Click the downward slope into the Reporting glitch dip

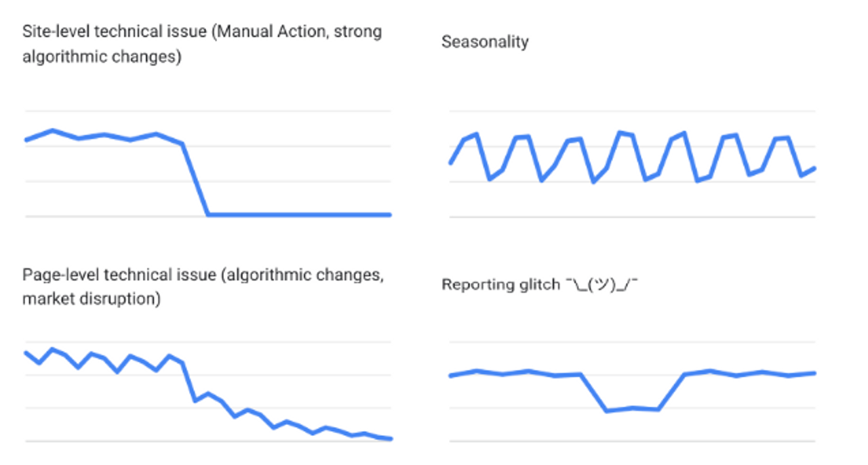(x=593, y=393)
